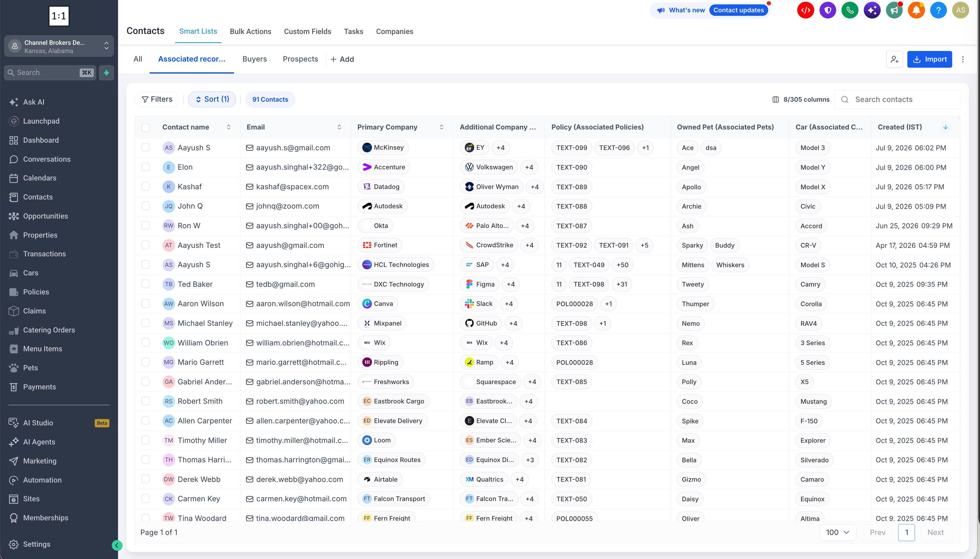The height and width of the screenshot is (559, 980).
Task: Open the 100 page size dropdown
Action: [838, 533]
